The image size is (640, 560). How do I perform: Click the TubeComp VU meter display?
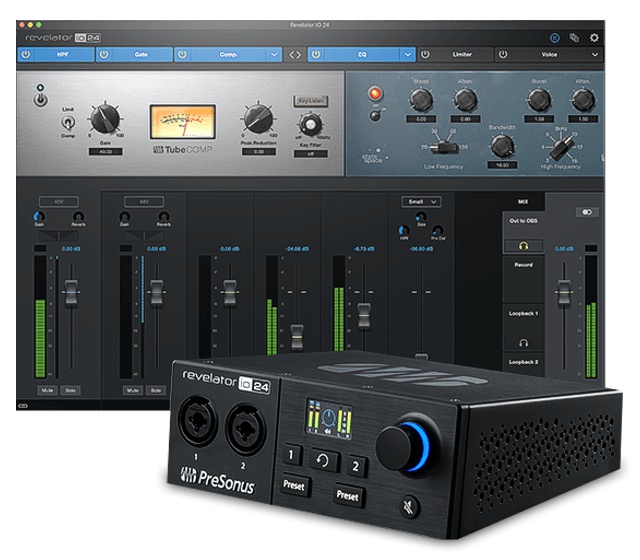182,122
